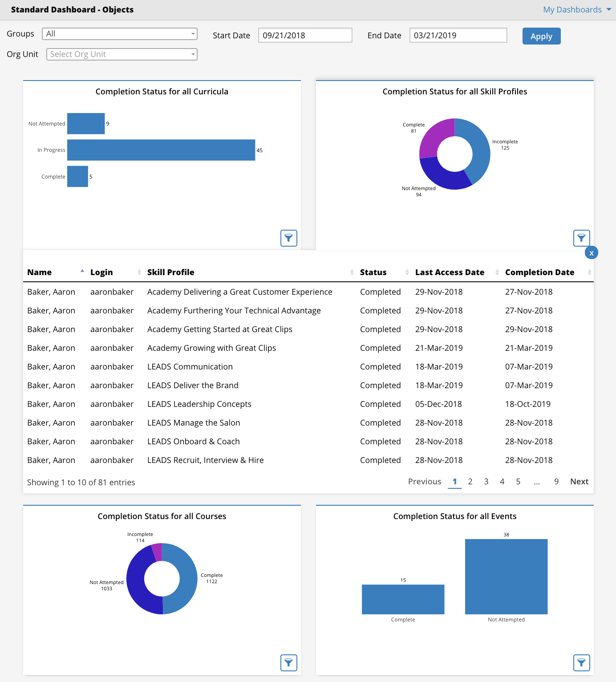Expand the Groups dropdown
The height and width of the screenshot is (682, 616).
tap(119, 34)
